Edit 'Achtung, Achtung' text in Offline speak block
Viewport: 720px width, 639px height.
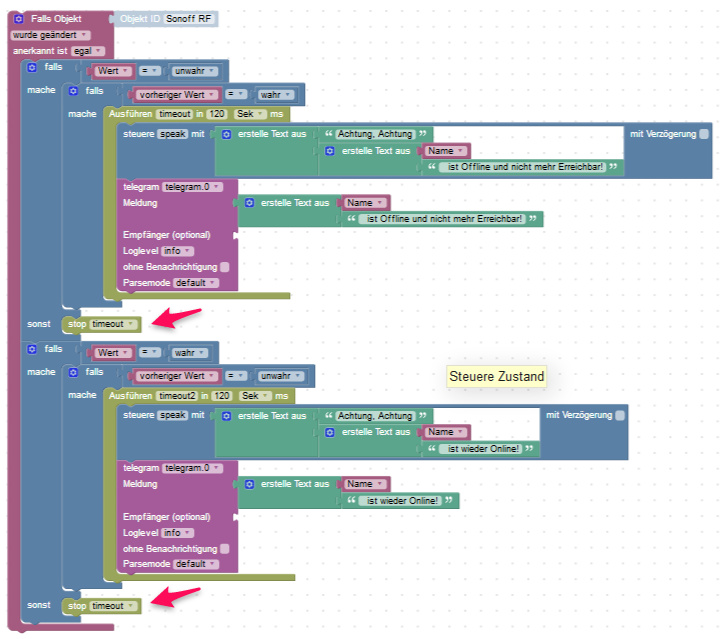coord(375,134)
